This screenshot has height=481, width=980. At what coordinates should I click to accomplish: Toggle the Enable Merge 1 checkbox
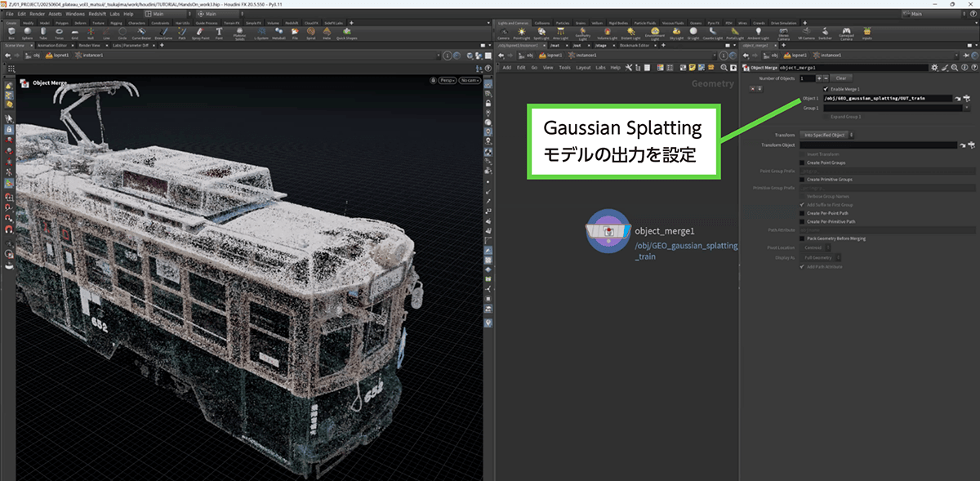[x=826, y=88]
